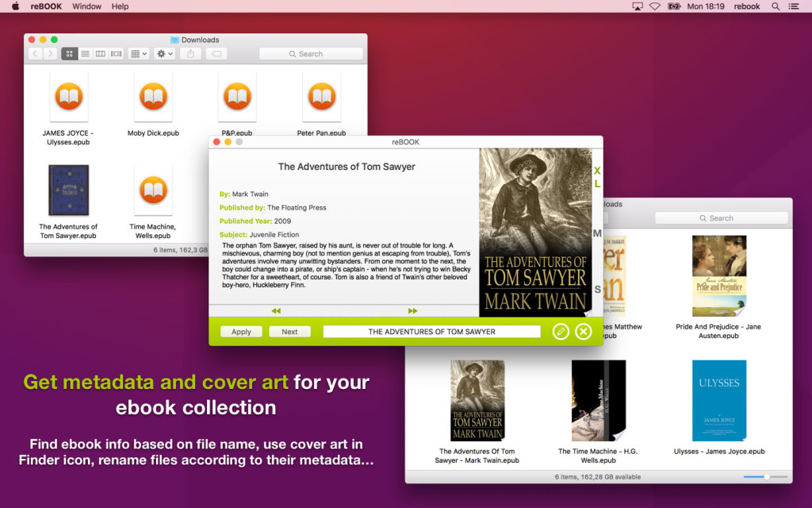Click the Finder back arrow in Downloads window
The height and width of the screenshot is (508, 812).
point(35,53)
